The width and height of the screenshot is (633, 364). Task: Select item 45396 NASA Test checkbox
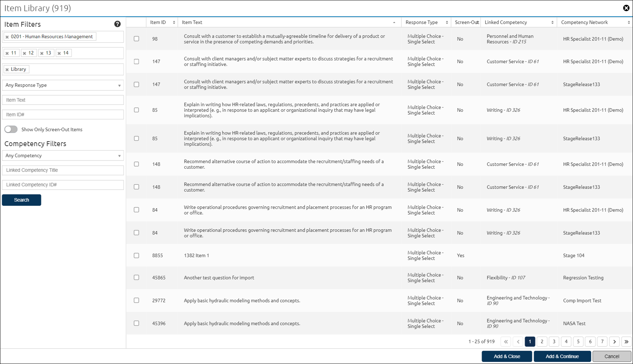tap(136, 323)
